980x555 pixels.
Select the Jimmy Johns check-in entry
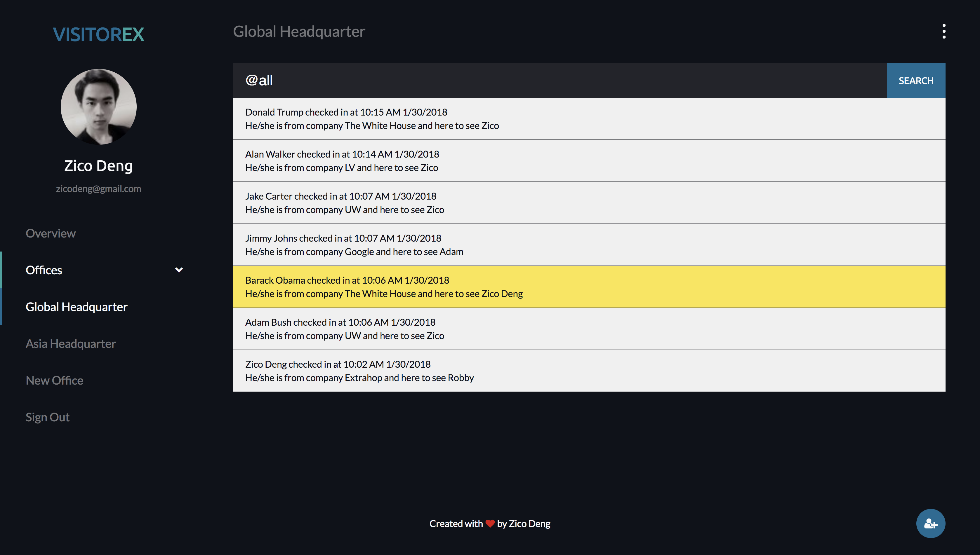click(x=589, y=245)
